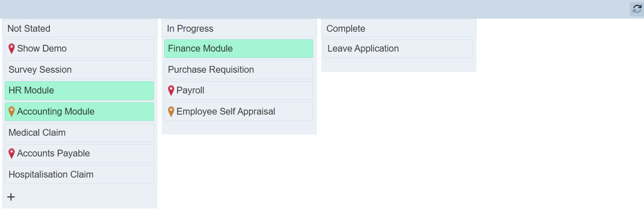
Task: Click the Accounting Module card title
Action: point(56,112)
